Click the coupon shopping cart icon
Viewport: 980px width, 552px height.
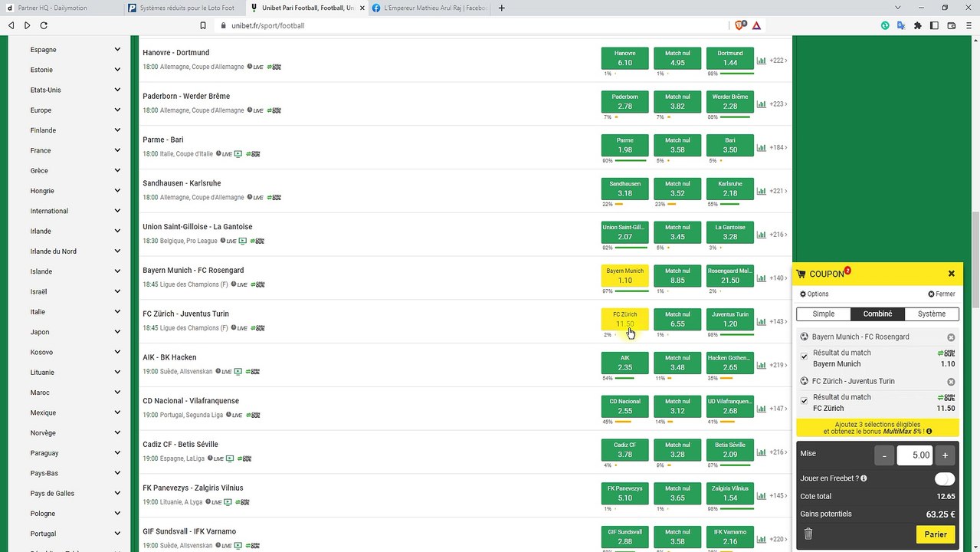[801, 274]
